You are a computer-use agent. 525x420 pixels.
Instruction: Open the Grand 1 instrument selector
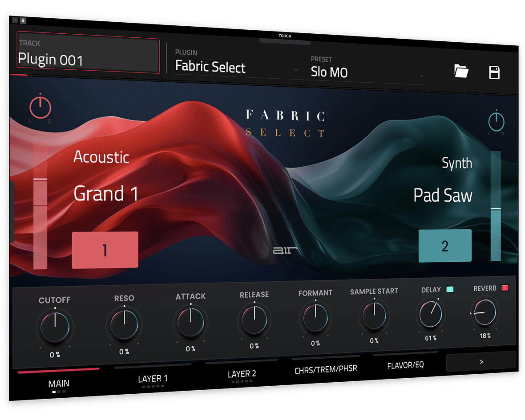(106, 194)
